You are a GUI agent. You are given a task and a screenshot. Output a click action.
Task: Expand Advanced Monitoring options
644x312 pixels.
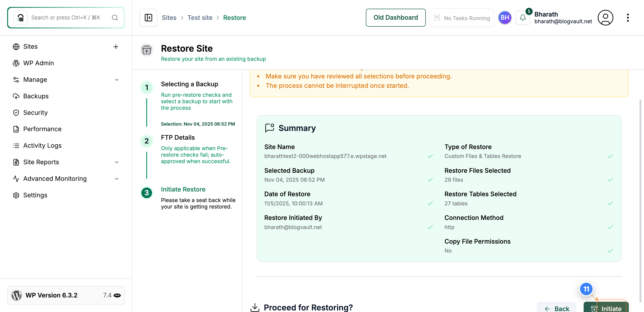click(x=117, y=179)
